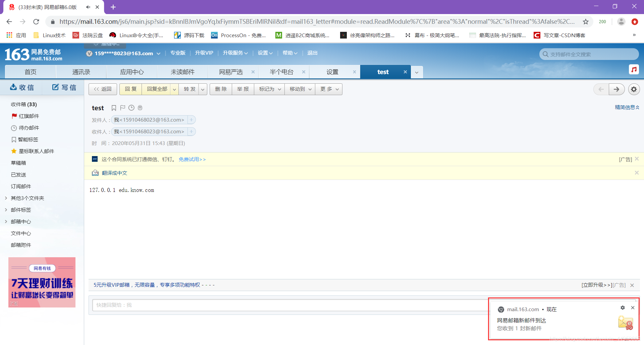
Task: Set a to-do reminder via the clock icon
Action: click(x=131, y=108)
